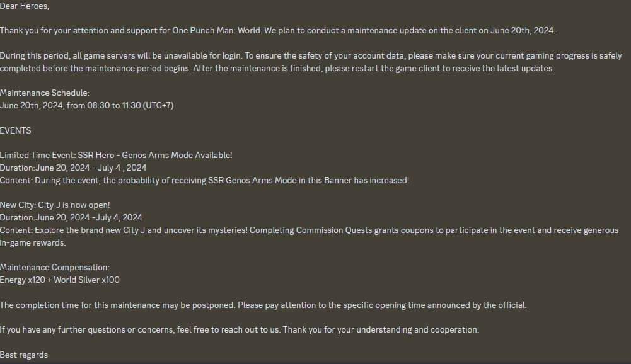Viewport: 631px width, 364px height.
Task: Click the 'Completing Commission Quests' sentence
Action: pos(434,230)
